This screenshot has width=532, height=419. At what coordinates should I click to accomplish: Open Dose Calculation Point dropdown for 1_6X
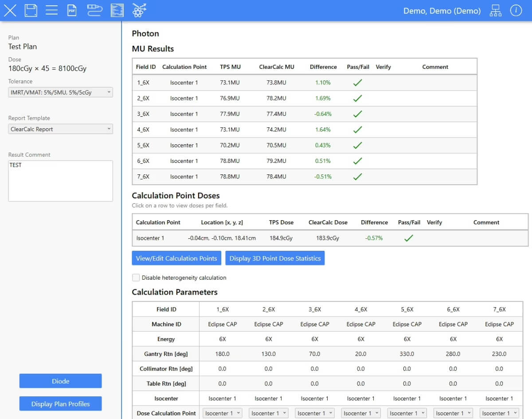point(223,413)
